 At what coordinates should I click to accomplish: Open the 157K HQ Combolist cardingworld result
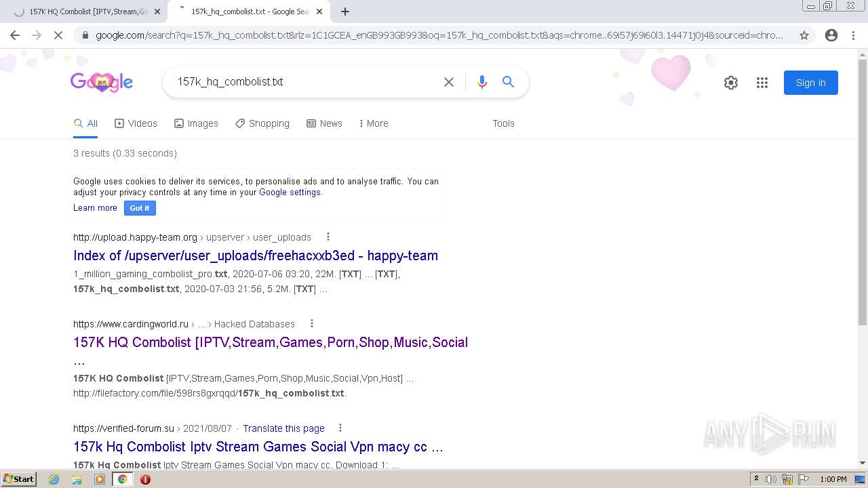pyautogui.click(x=271, y=342)
